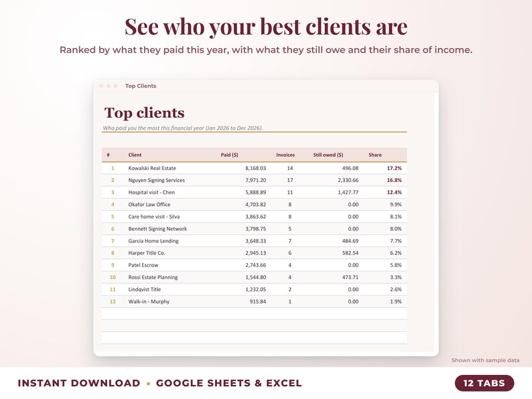Screen dimensions: 532x399
Task: Click the still owed value 496.08
Action: pyautogui.click(x=350, y=168)
